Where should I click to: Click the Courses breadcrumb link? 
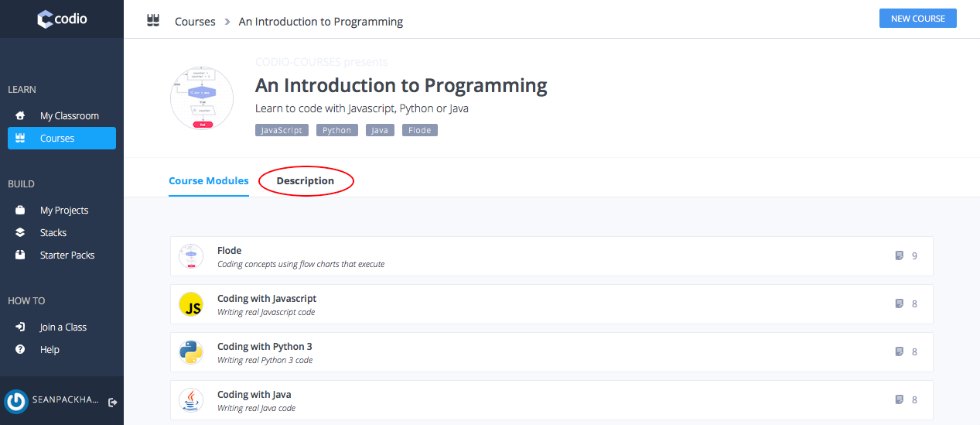[x=195, y=22]
